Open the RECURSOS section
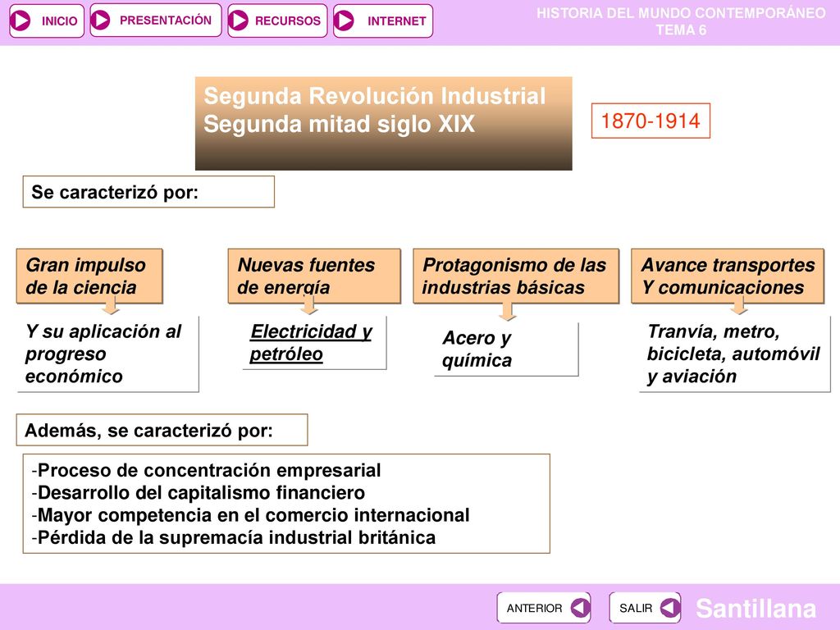The image size is (840, 630). point(277,21)
